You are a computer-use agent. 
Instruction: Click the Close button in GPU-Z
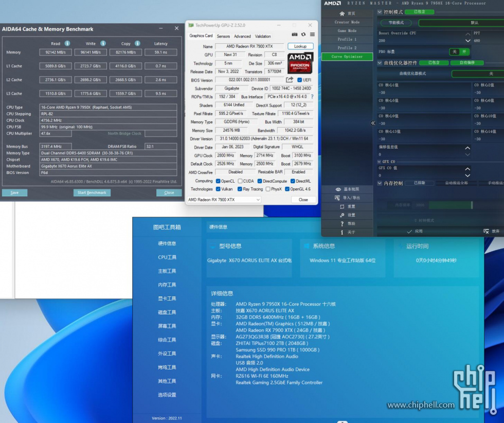coord(303,200)
